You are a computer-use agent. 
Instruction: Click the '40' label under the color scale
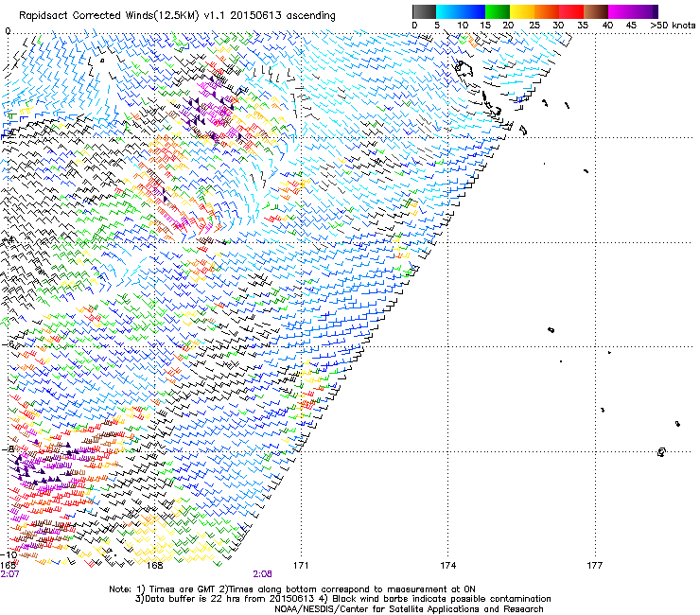pyautogui.click(x=607, y=26)
